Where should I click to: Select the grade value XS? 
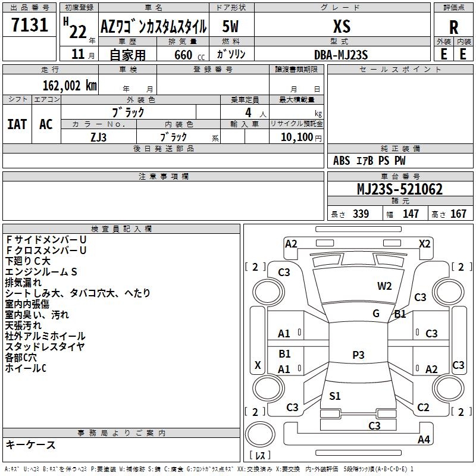[x=342, y=26]
